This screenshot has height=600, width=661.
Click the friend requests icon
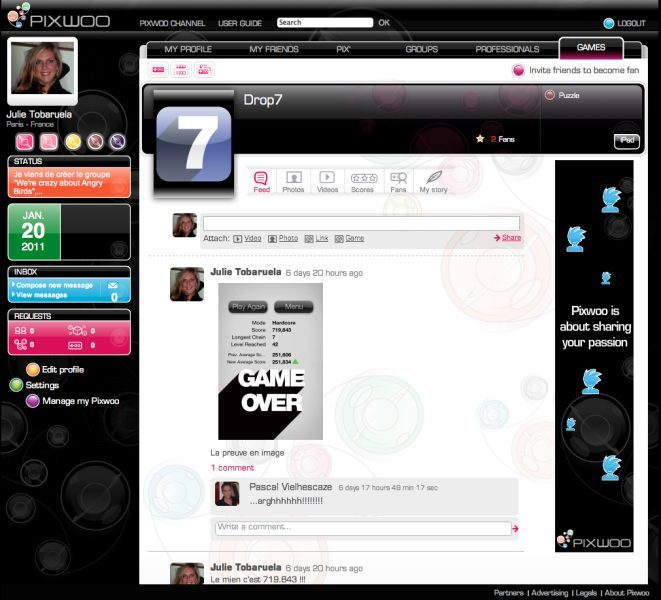21,331
